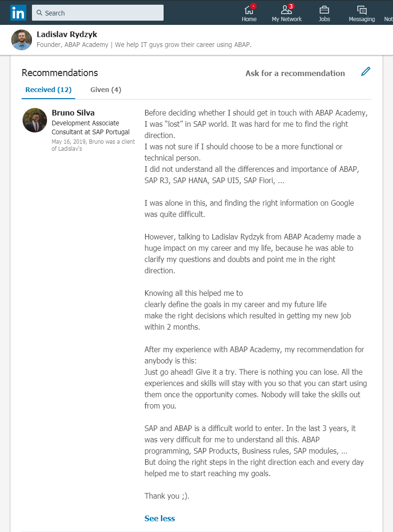This screenshot has height=532, width=393.
Task: Collapse the recommendation with See less
Action: tap(160, 518)
